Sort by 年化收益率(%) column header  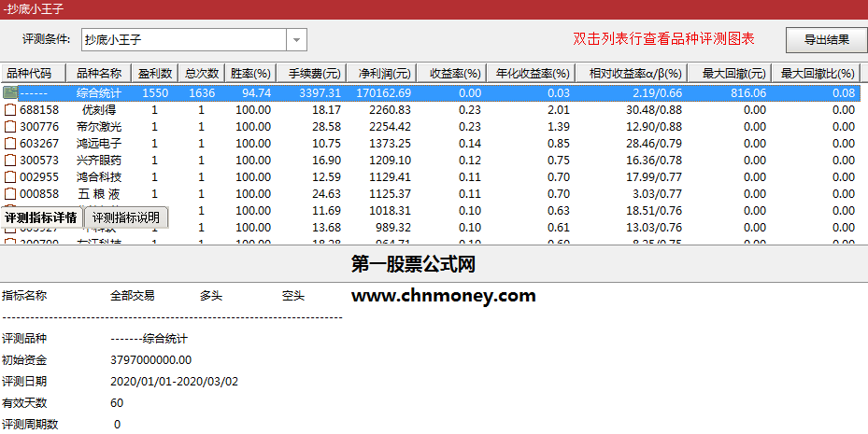click(532, 73)
